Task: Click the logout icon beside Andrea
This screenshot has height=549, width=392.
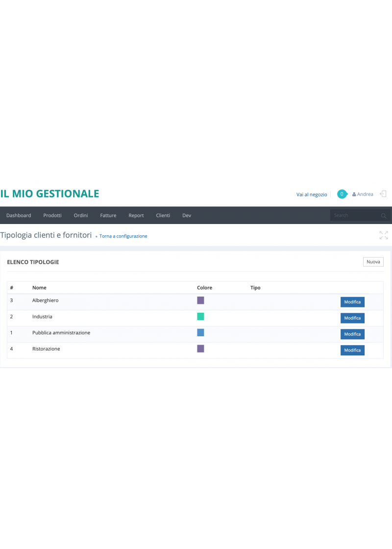Action: [x=383, y=194]
